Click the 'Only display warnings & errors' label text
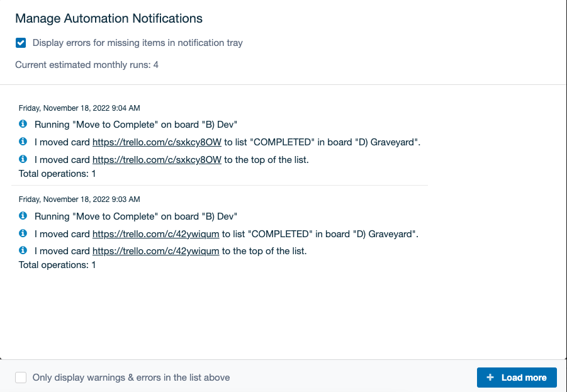Image resolution: width=567 pixels, height=392 pixels. (132, 378)
